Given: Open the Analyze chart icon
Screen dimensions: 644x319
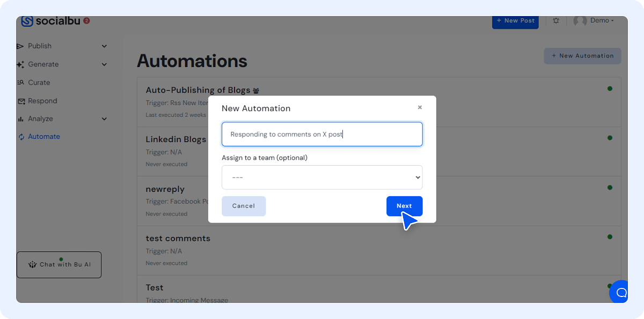Looking at the screenshot, I should [20, 118].
